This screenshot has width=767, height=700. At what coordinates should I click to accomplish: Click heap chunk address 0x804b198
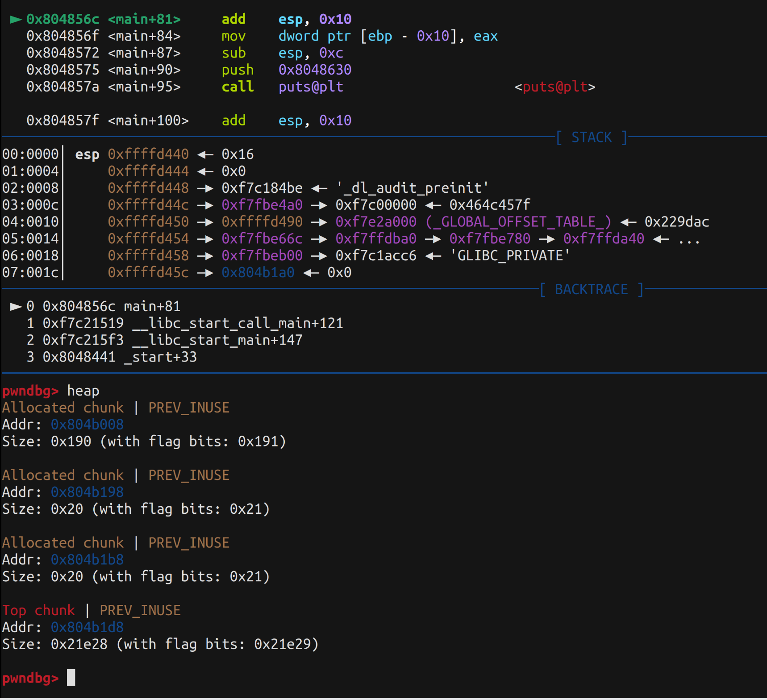(x=87, y=492)
